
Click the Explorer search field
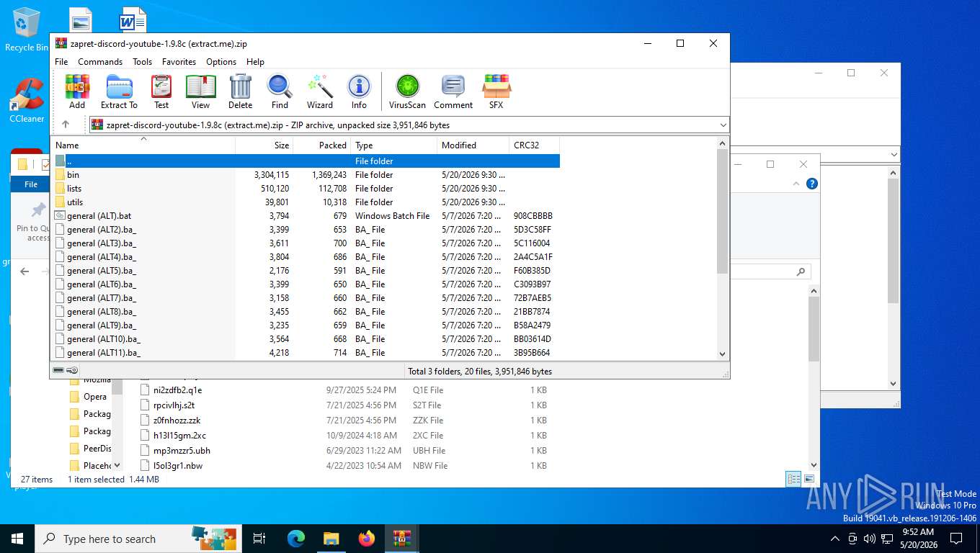770,271
